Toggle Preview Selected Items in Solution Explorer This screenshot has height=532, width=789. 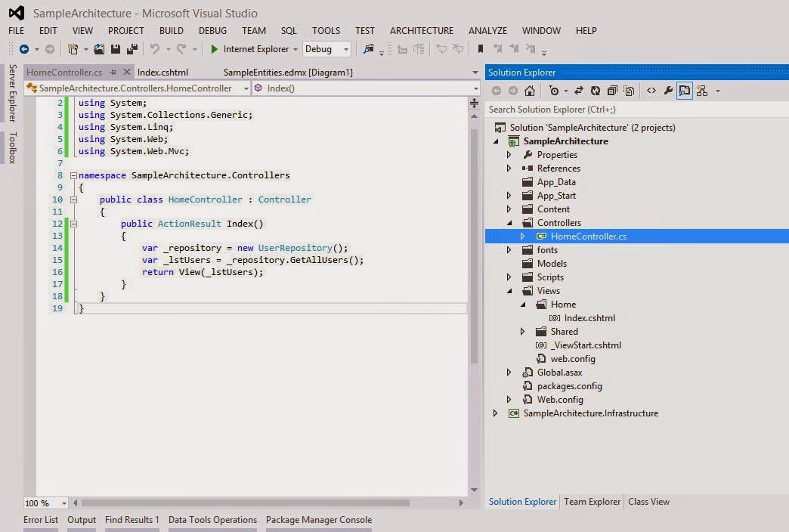tap(685, 91)
